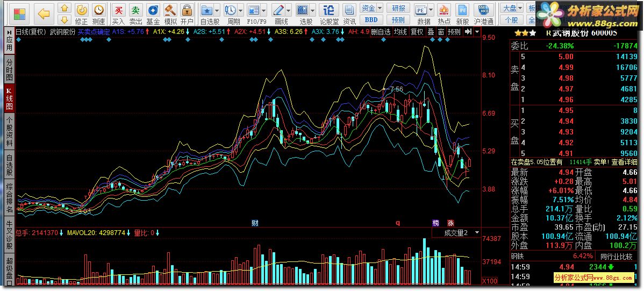
Task: Open the 基金 fund icon
Action: 153,15
